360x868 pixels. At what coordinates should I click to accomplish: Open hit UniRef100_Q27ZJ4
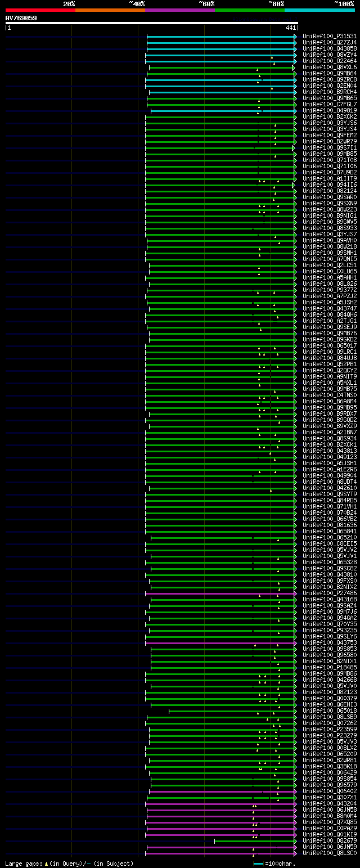click(x=330, y=42)
